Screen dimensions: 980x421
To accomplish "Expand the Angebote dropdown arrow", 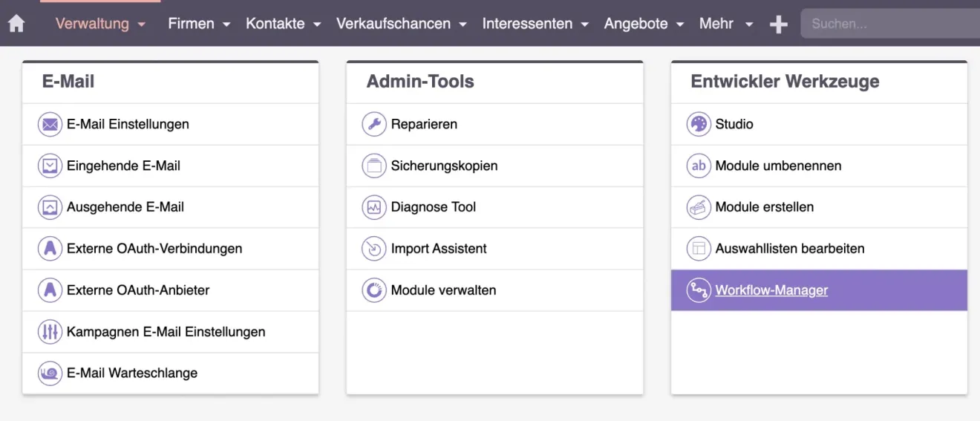I will pos(680,25).
